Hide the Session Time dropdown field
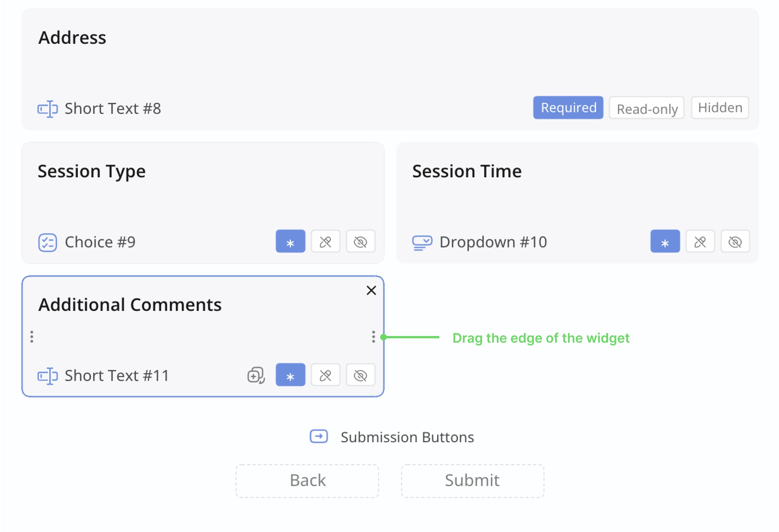Image resolution: width=779 pixels, height=532 pixels. [735, 241]
